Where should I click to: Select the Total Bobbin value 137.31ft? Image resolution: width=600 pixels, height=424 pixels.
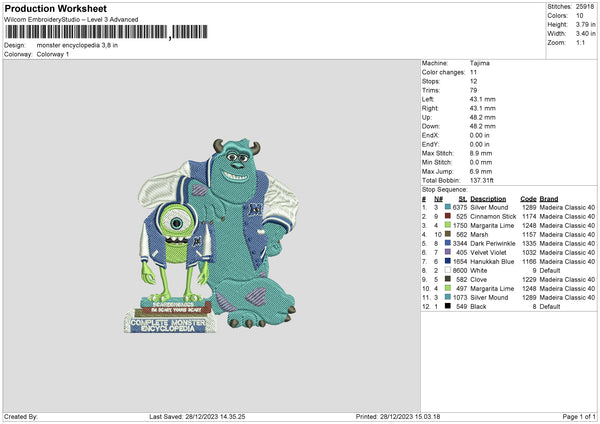point(482,180)
